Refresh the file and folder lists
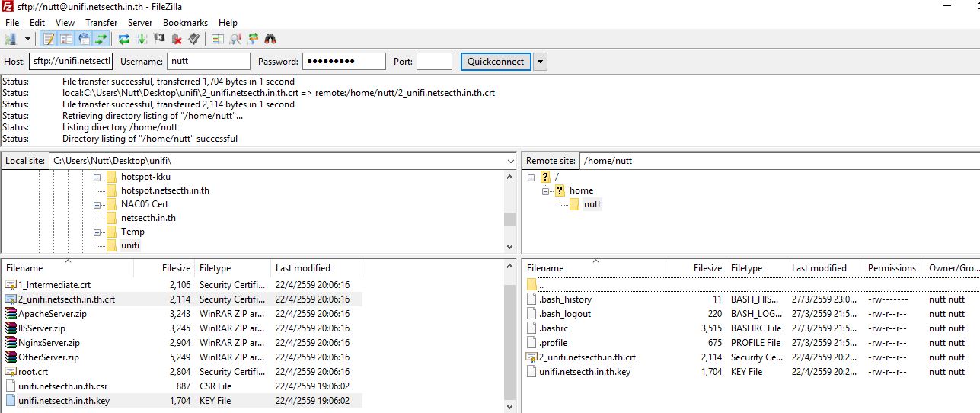The width and height of the screenshot is (980, 413). (124, 38)
